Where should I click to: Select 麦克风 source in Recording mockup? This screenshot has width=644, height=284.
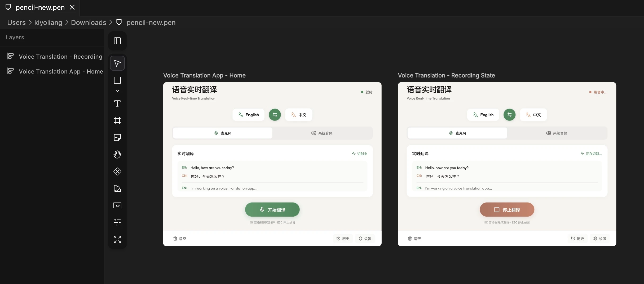[x=457, y=133]
